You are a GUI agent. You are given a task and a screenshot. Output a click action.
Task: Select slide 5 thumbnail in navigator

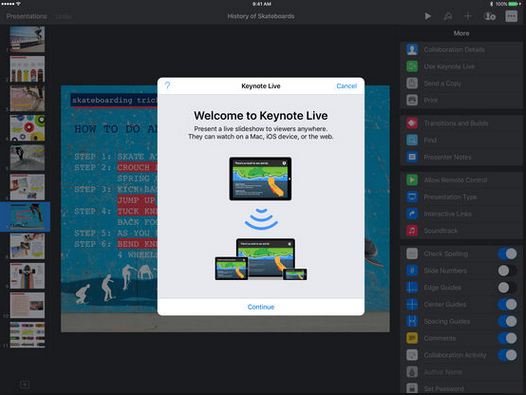[27, 157]
